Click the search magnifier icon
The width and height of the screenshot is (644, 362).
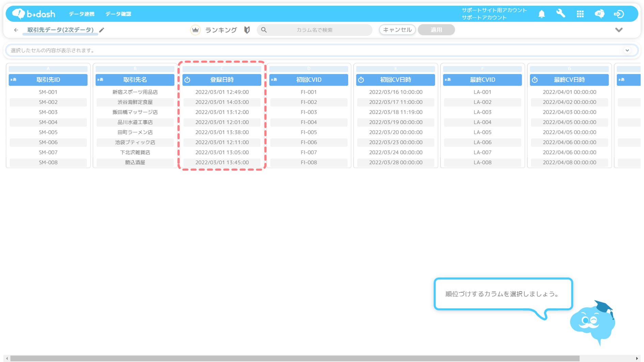pyautogui.click(x=264, y=30)
